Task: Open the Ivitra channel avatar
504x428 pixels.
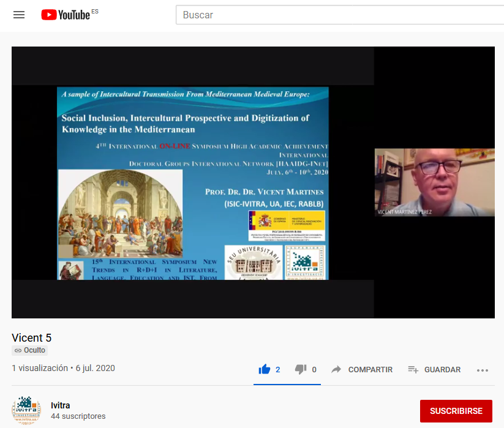Action: 26,410
